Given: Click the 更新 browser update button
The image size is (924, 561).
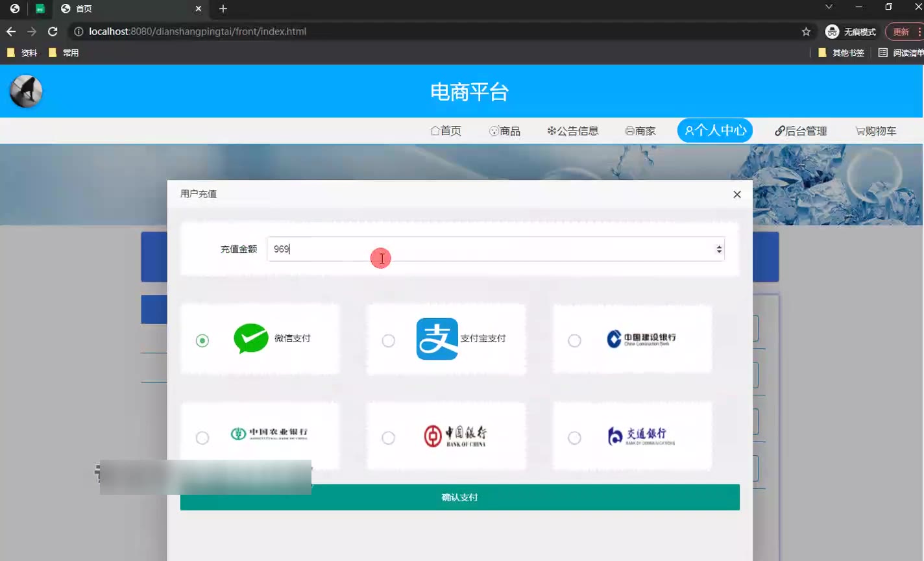Looking at the screenshot, I should point(905,31).
